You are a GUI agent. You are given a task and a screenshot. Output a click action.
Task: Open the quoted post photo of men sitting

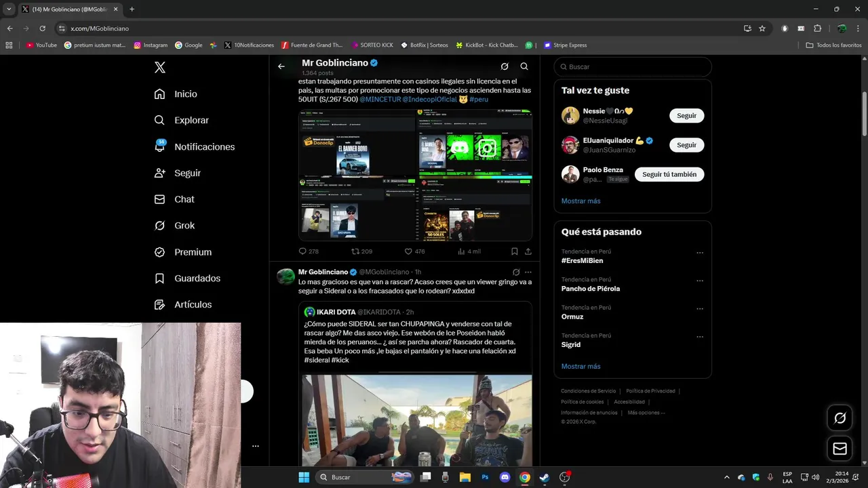pos(417,421)
